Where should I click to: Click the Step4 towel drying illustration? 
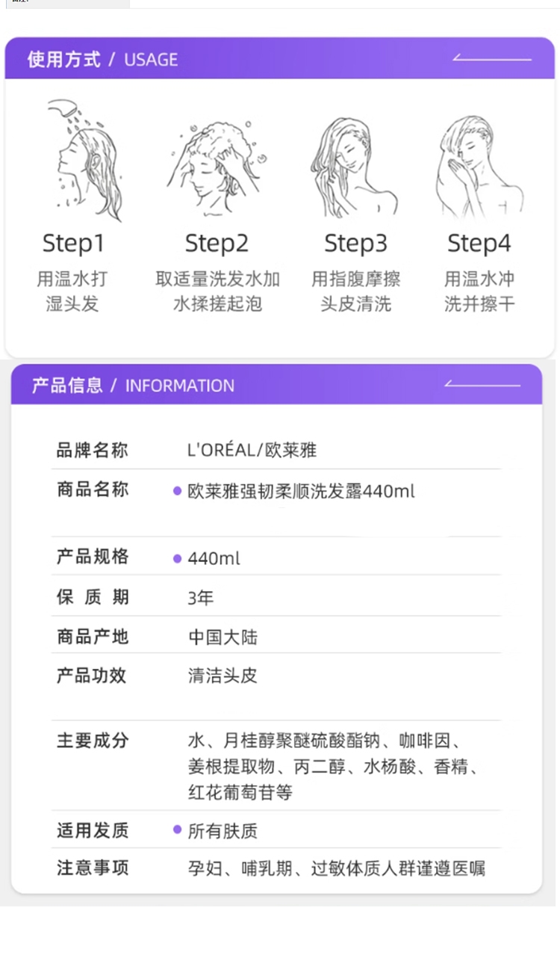click(x=476, y=166)
